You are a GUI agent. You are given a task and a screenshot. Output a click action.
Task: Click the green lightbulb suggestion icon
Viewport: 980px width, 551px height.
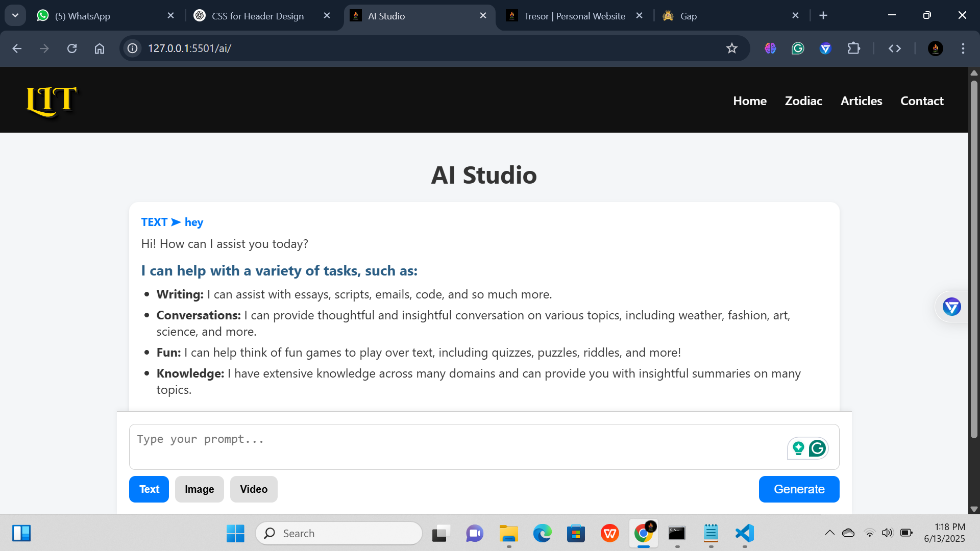click(x=798, y=448)
